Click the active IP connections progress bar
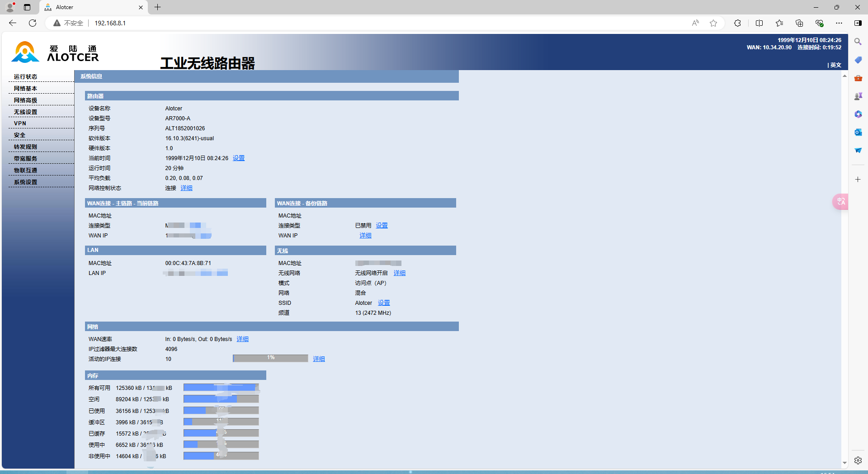This screenshot has height=474, width=868. (x=270, y=359)
